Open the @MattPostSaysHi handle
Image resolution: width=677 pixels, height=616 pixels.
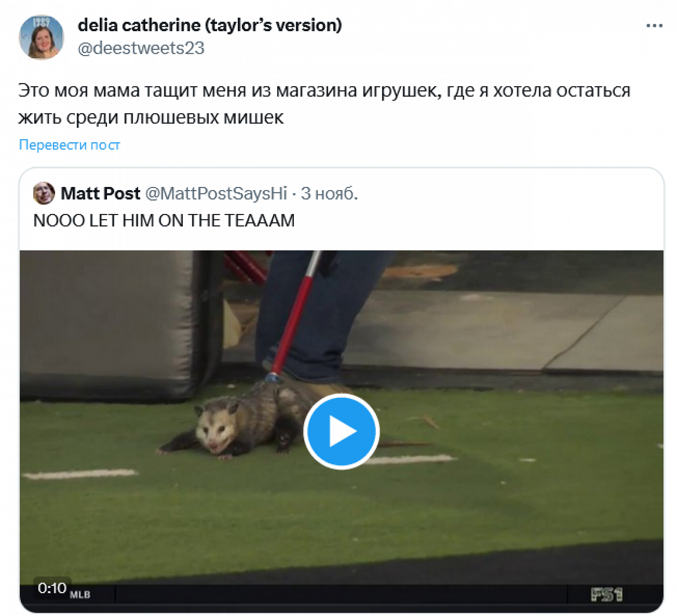click(216, 193)
